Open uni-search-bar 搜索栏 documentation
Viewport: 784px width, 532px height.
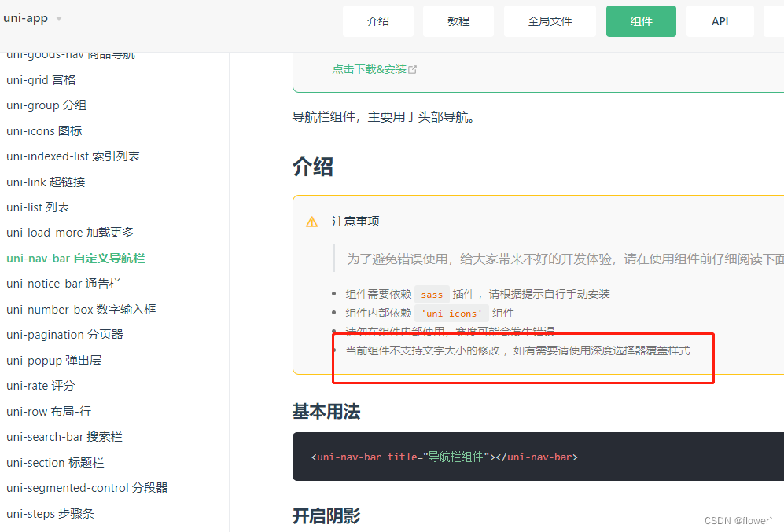(x=64, y=436)
